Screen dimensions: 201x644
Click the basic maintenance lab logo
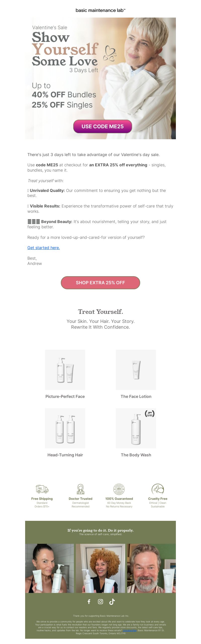point(100,10)
